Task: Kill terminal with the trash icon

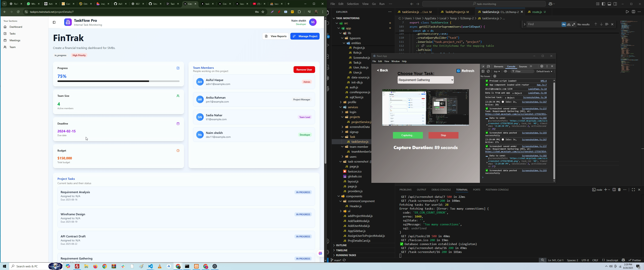Action: click(x=619, y=190)
